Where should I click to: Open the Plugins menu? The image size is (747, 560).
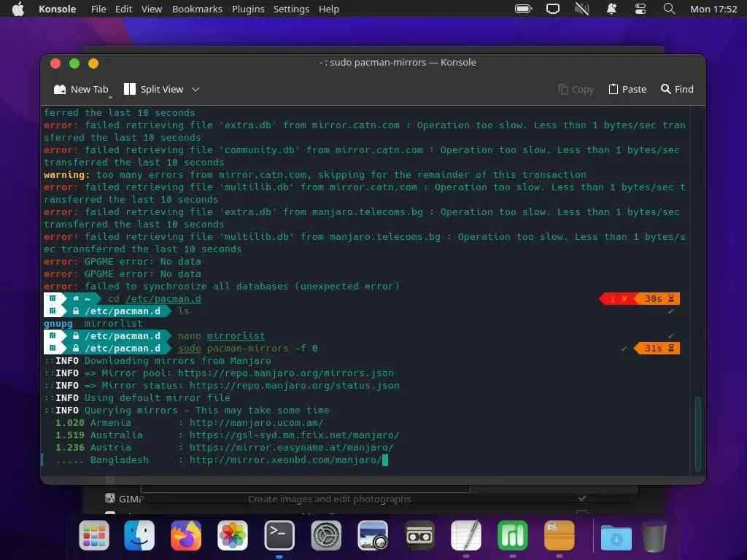point(248,9)
